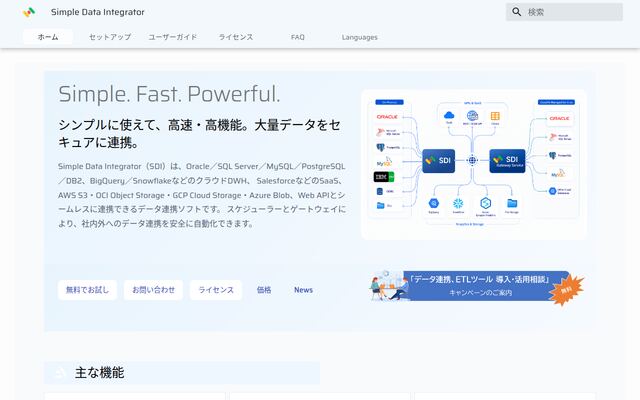The image size is (640, 400).
Task: Click the IBM logo in diagram
Action: (x=384, y=177)
